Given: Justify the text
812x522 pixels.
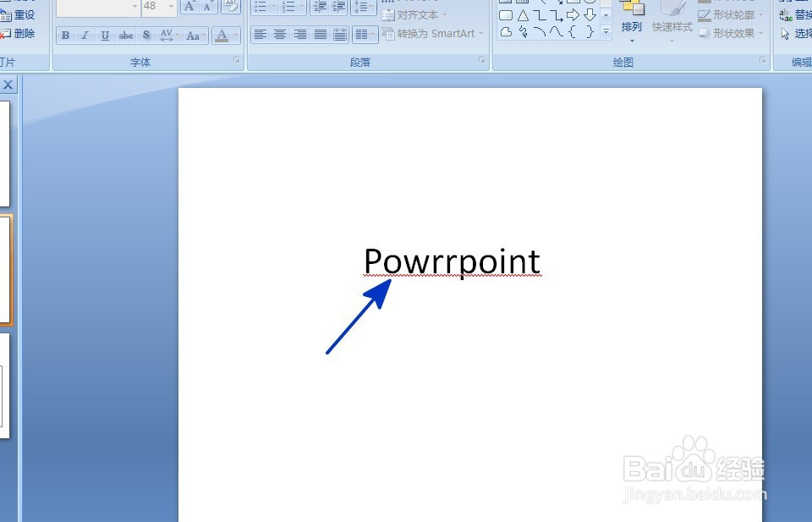Looking at the screenshot, I should [x=321, y=35].
